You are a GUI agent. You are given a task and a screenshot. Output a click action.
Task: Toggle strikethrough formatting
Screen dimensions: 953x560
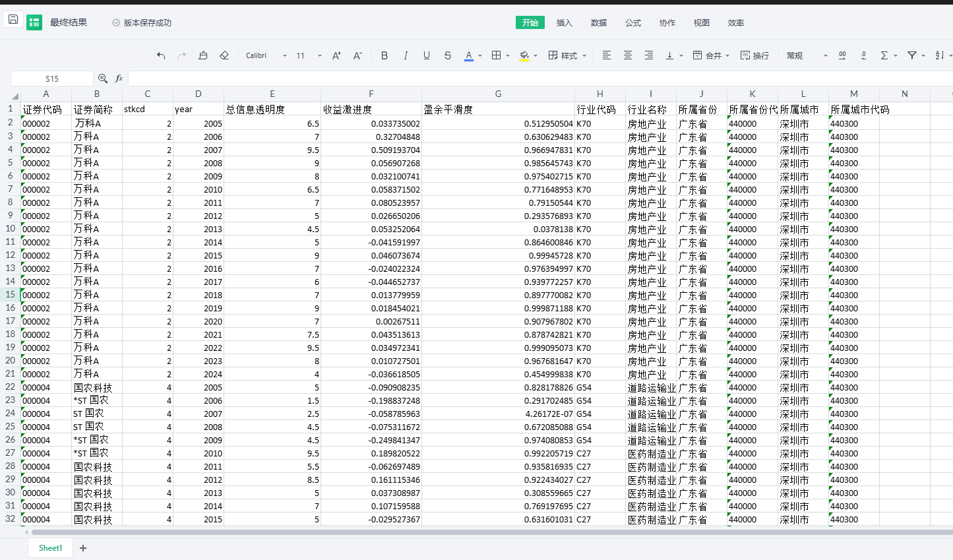point(448,55)
